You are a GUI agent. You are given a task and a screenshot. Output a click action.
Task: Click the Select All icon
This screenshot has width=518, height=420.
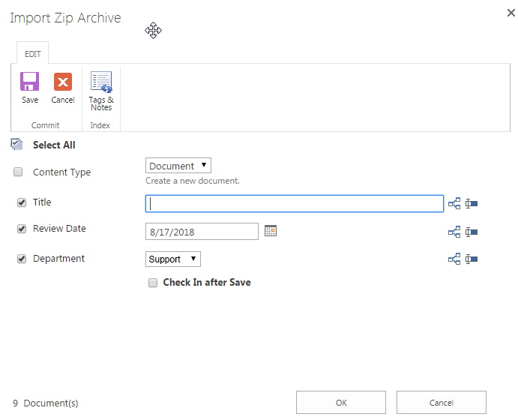tap(16, 144)
